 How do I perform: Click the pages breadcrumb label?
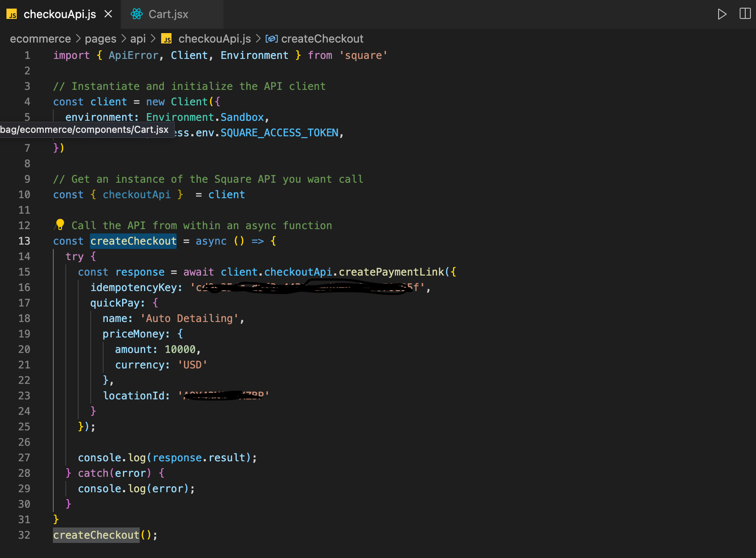100,39
